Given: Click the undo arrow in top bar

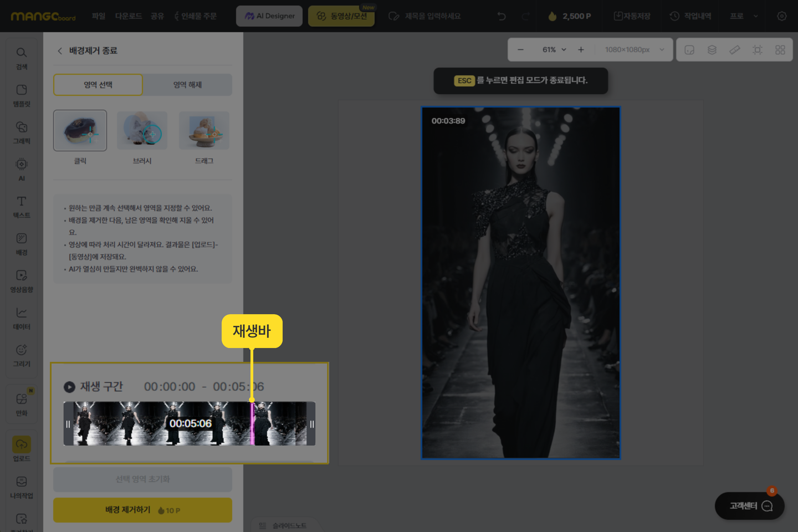Looking at the screenshot, I should click(502, 16).
